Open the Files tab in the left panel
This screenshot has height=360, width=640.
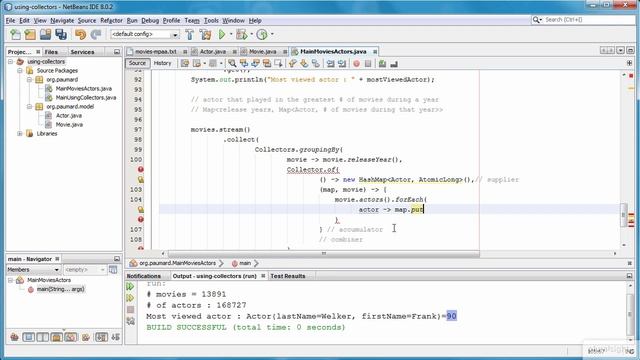point(51,52)
